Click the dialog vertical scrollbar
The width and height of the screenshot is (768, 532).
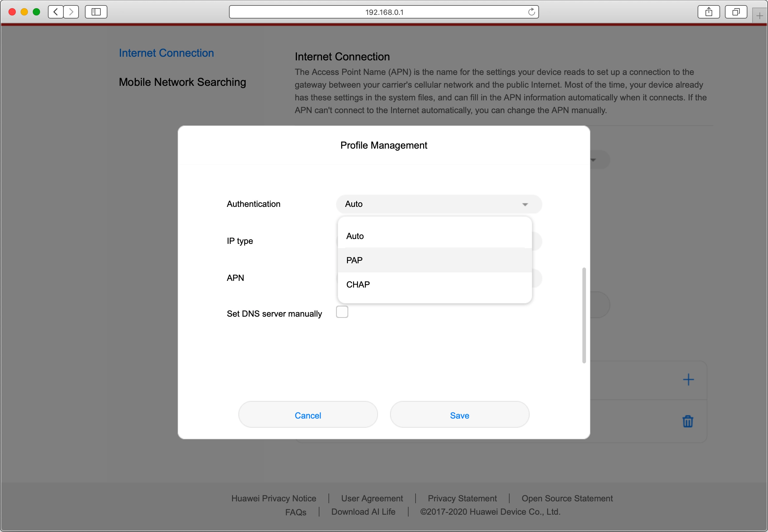[584, 315]
